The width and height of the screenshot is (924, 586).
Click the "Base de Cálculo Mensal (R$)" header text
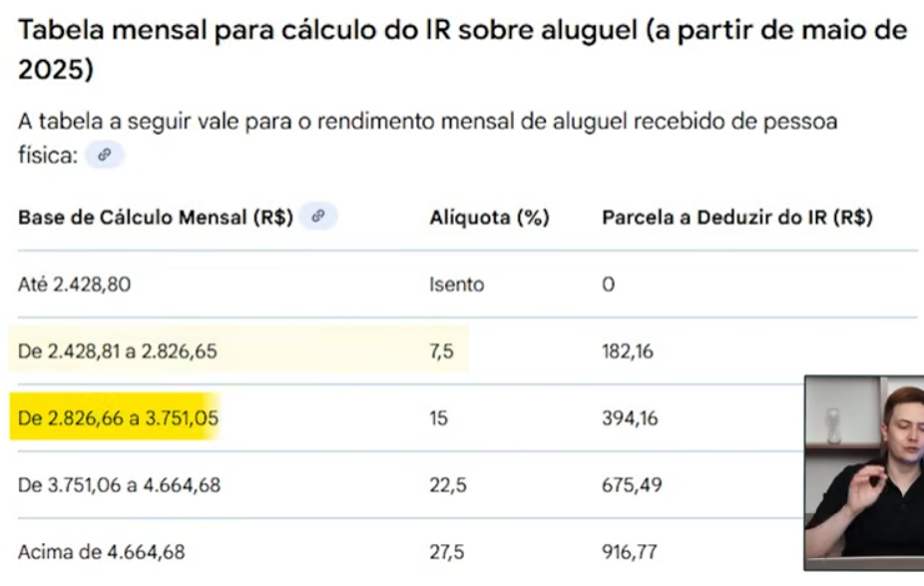[x=156, y=218]
